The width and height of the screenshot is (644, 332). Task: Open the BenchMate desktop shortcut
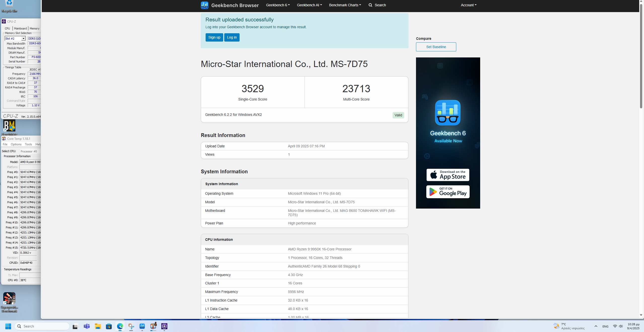click(9, 127)
